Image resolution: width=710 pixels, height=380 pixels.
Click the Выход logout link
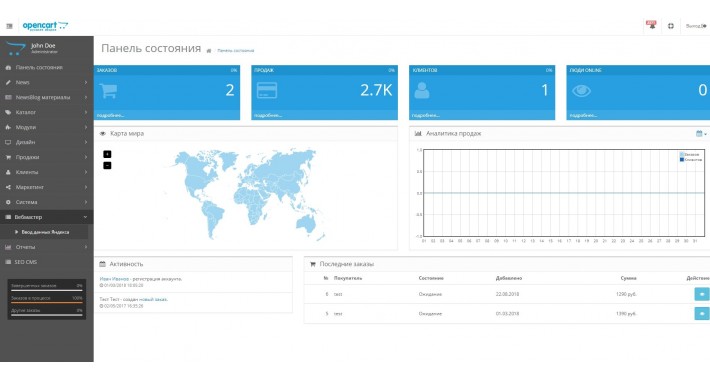[696, 26]
